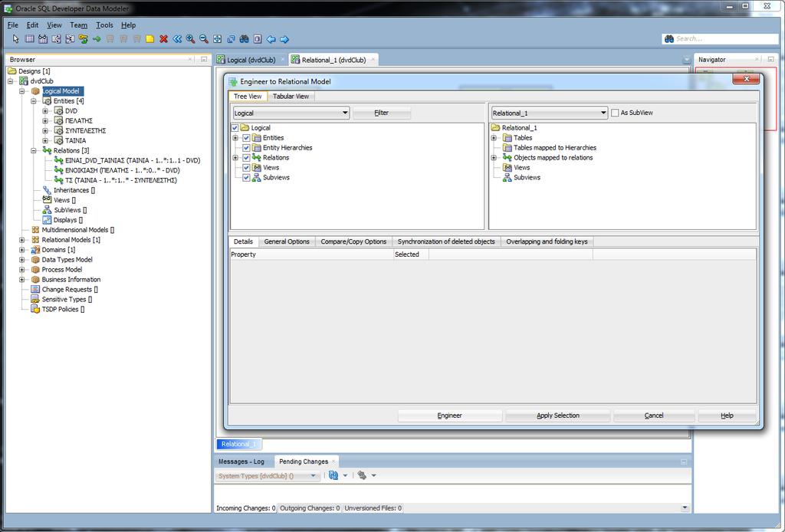Switch to the Messages - Log tab

pos(241,461)
